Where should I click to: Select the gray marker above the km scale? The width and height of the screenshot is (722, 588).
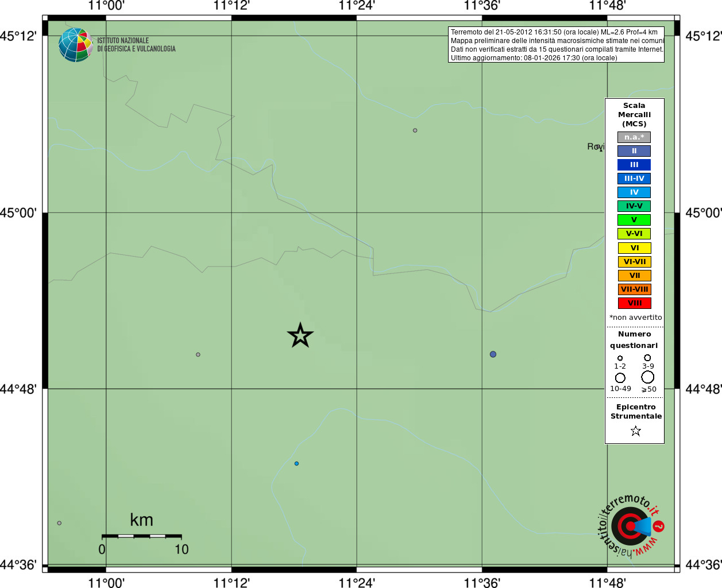coord(59,523)
